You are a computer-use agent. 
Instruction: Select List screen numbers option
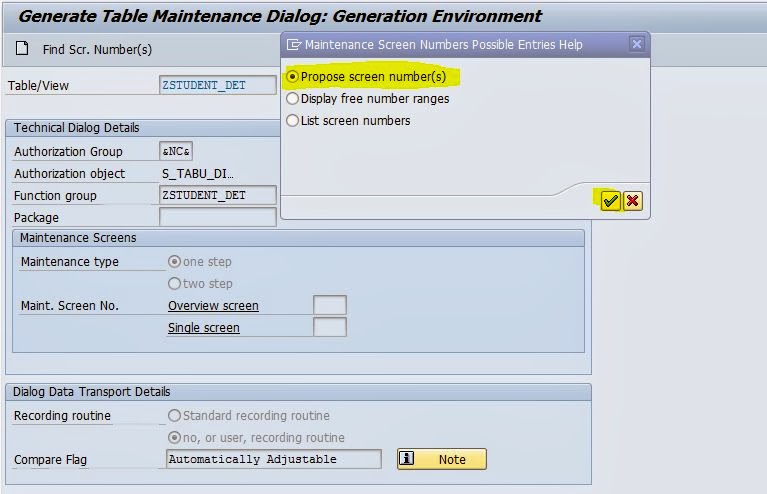[293, 121]
